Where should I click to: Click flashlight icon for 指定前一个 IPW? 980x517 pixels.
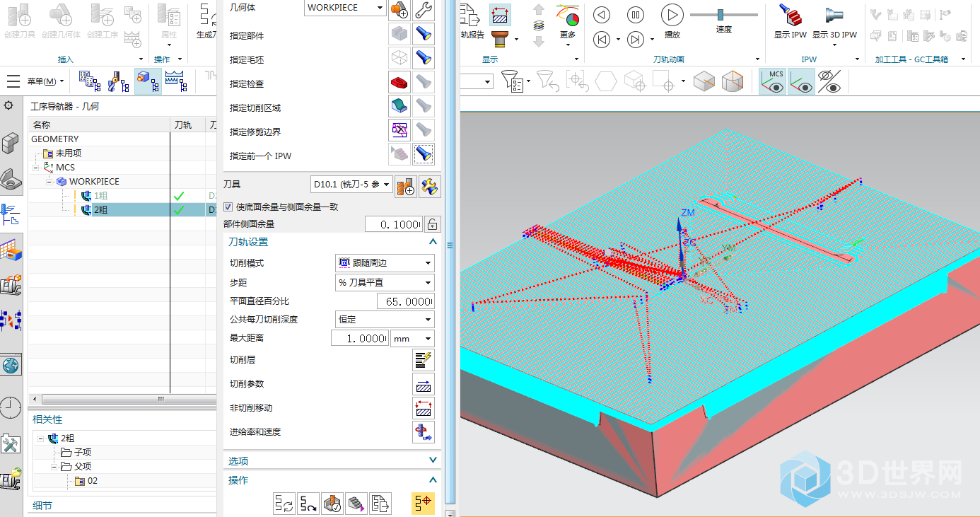pyautogui.click(x=424, y=154)
